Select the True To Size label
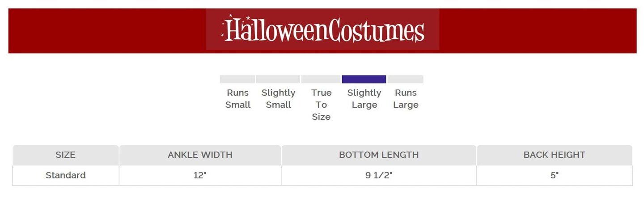This screenshot has width=644, height=198. (x=321, y=105)
